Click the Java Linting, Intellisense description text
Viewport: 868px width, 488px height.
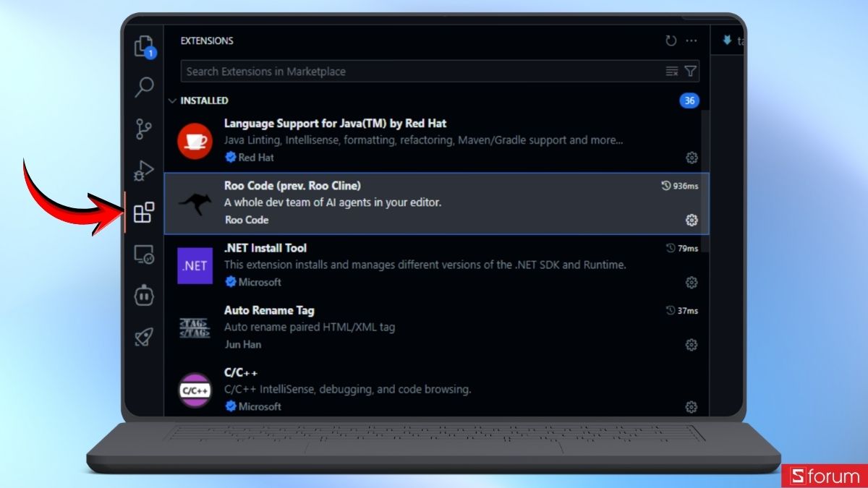pos(423,140)
